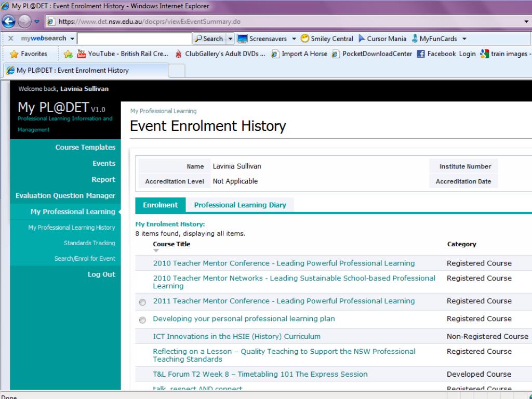The image size is (532, 399).
Task: Click the page icon in the address bar
Action: 51,22
